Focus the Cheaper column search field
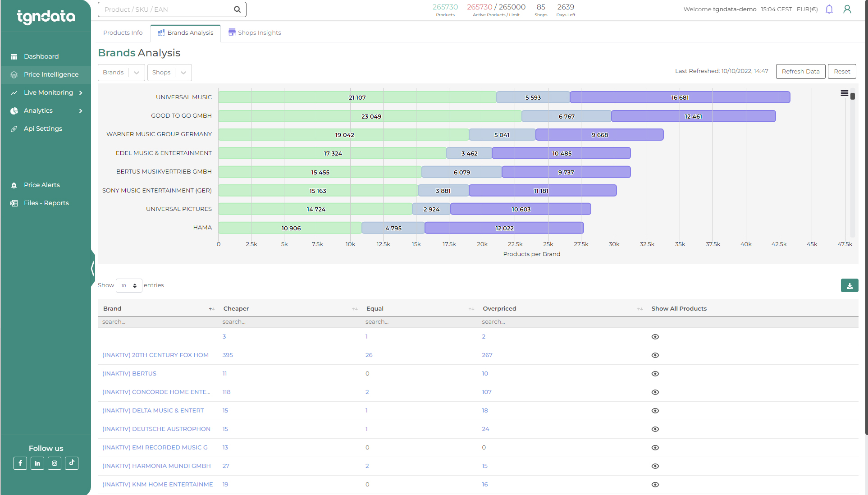The width and height of the screenshot is (868, 495). coord(288,322)
